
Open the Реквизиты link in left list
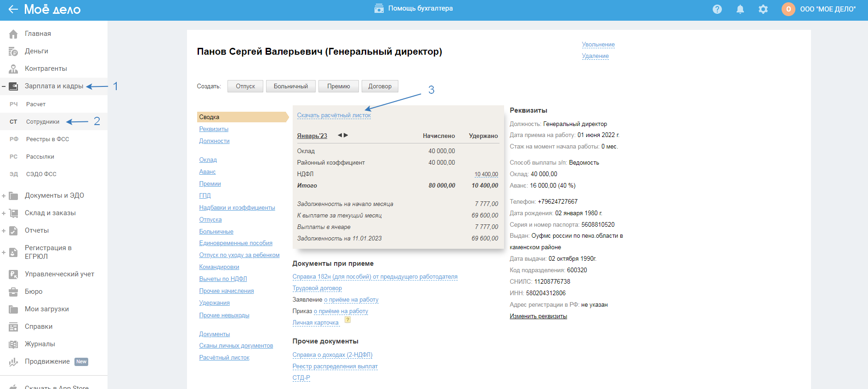tap(214, 129)
